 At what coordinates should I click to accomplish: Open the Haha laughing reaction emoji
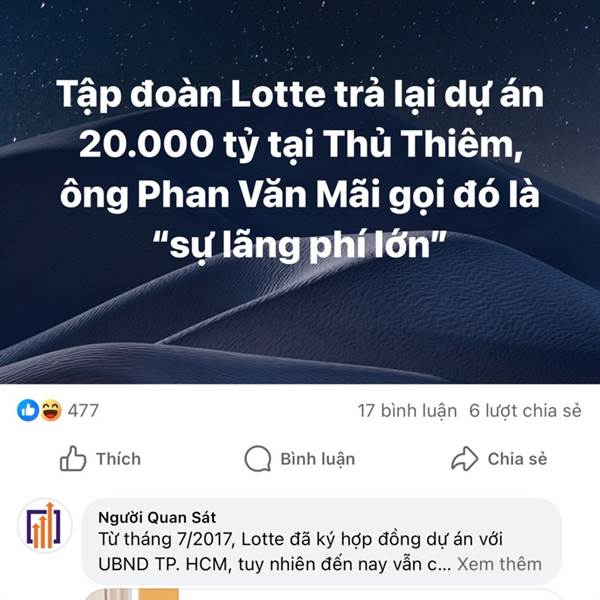[51, 410]
